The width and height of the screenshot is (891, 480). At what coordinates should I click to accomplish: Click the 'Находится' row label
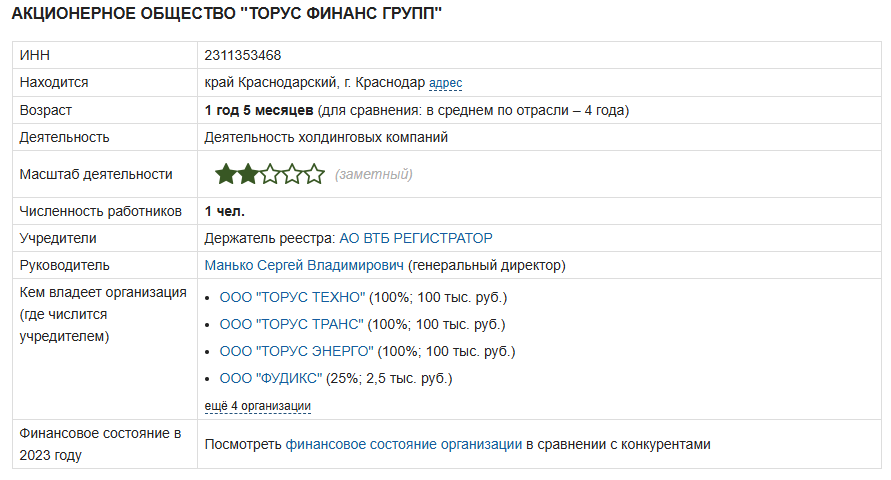point(54,82)
